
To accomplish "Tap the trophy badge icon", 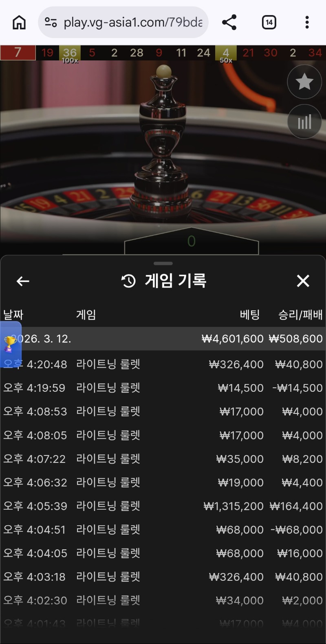I will point(10,344).
